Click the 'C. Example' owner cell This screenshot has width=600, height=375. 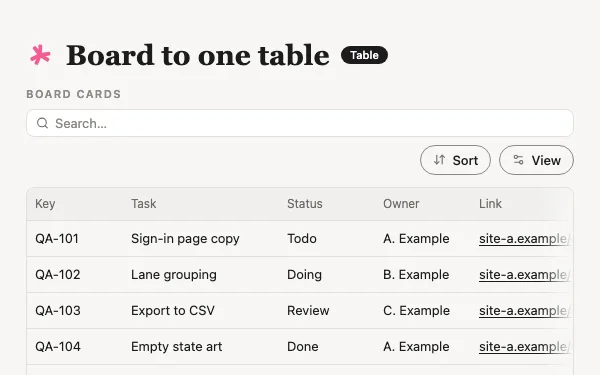pyautogui.click(x=416, y=311)
